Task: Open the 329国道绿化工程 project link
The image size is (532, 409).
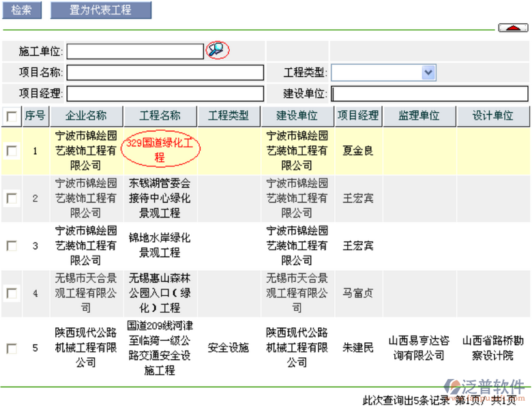Action: 160,150
